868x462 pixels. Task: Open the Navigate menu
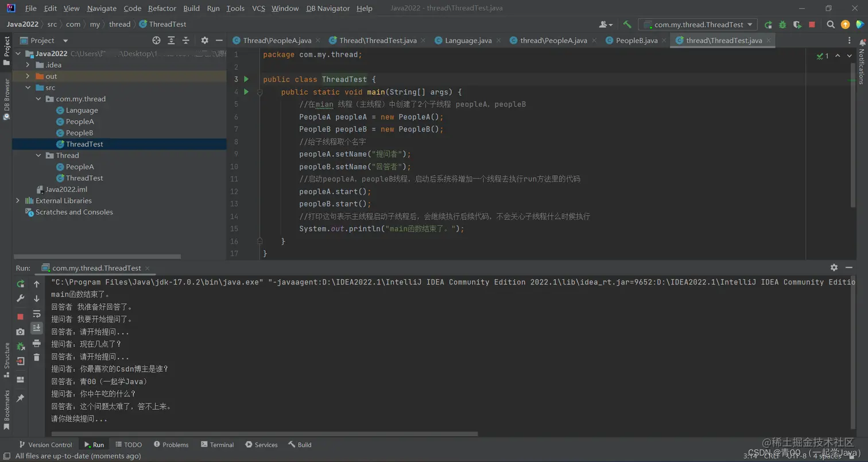[x=102, y=8]
